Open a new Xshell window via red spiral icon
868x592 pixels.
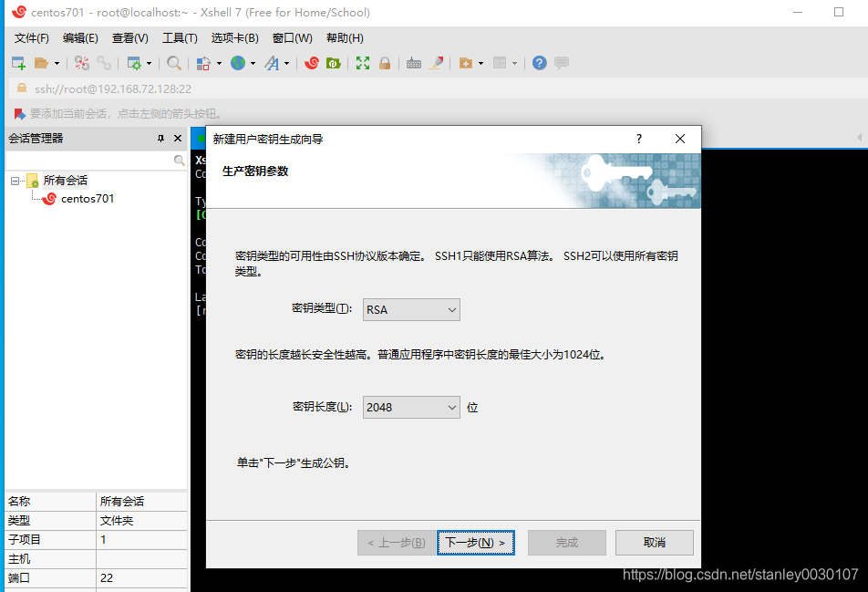313,63
